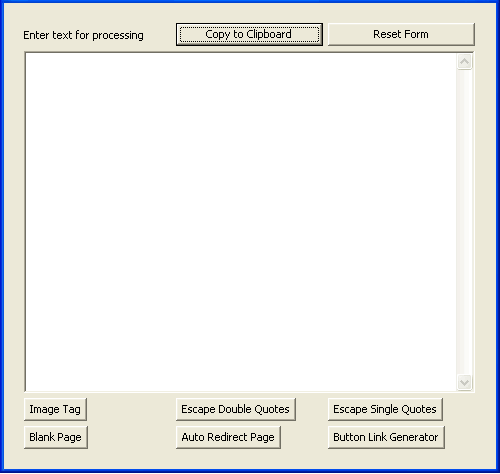This screenshot has width=500, height=474.
Task: Generate an Auto Redirect Page
Action: pyautogui.click(x=228, y=437)
